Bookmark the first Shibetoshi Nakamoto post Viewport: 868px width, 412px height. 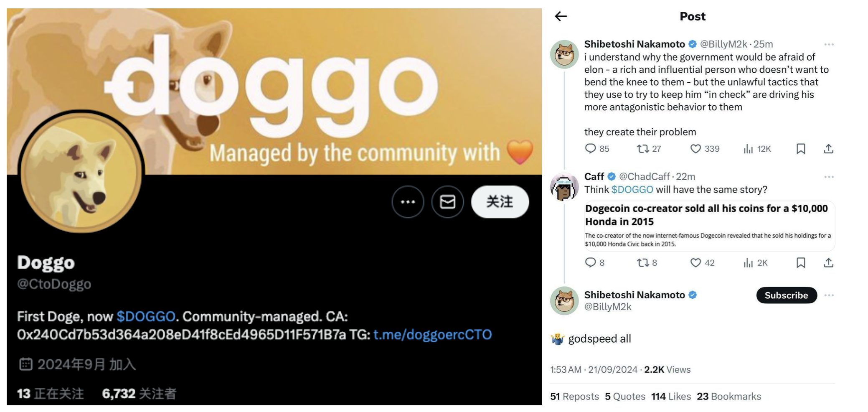801,149
